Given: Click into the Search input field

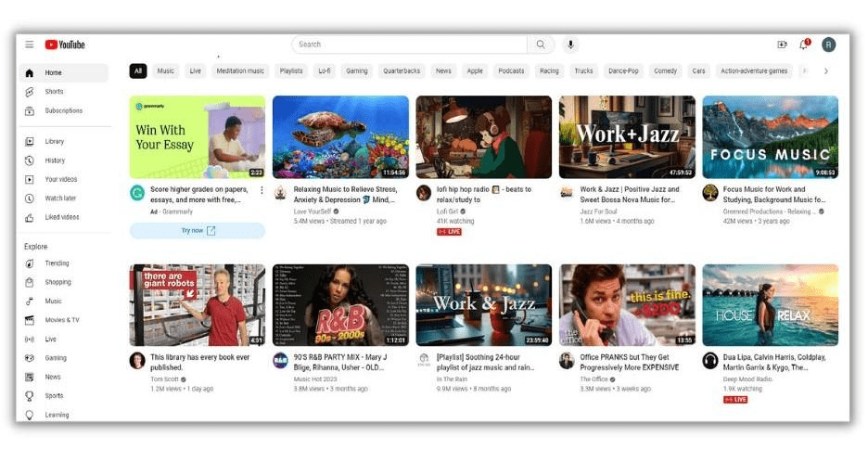Looking at the screenshot, I should tap(410, 45).
